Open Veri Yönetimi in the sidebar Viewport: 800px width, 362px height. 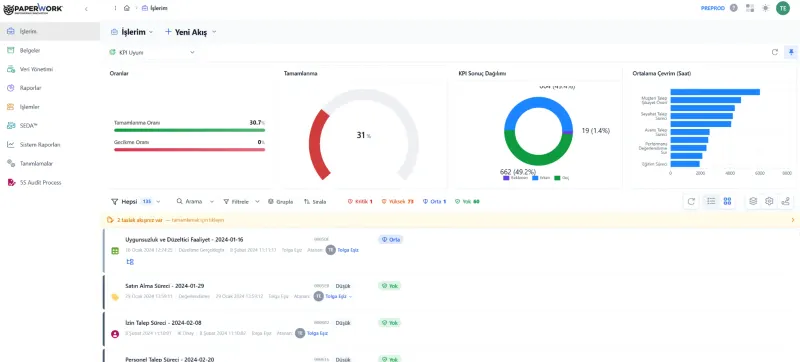(x=50, y=69)
